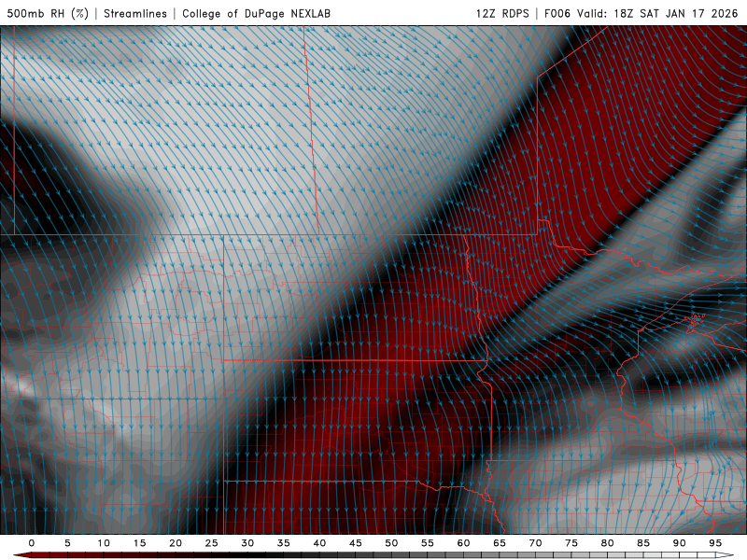Click the '35' label on color scale

[x=284, y=543]
